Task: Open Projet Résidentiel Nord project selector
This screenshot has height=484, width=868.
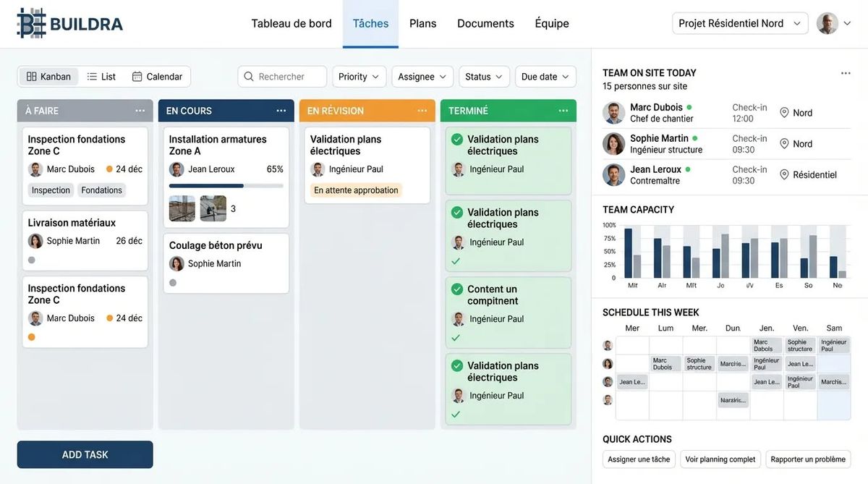Action: [x=740, y=23]
